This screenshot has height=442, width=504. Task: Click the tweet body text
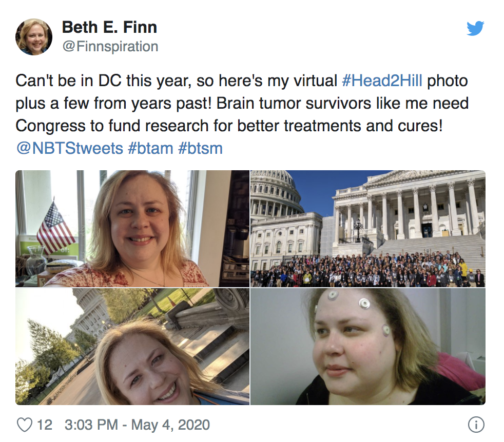(x=242, y=114)
